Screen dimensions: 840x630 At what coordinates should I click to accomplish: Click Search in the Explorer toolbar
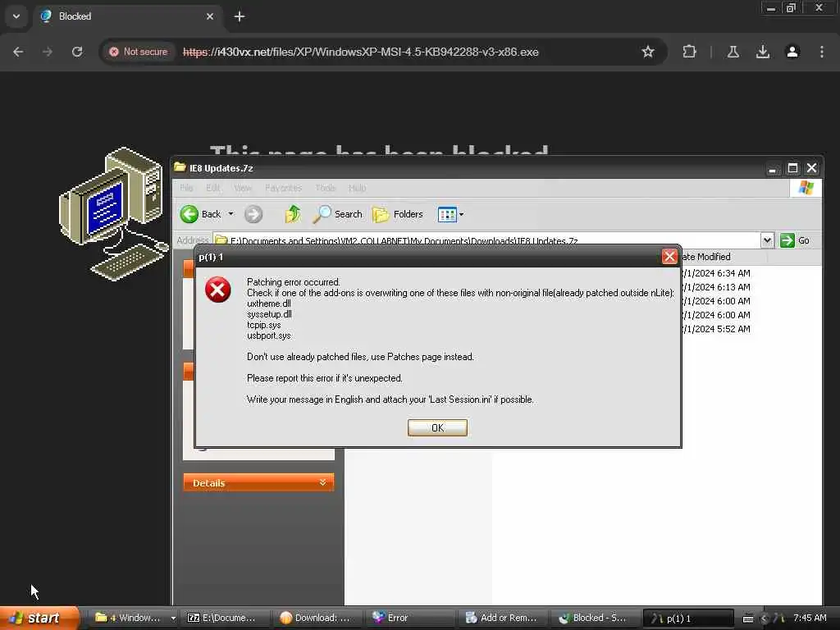[337, 214]
